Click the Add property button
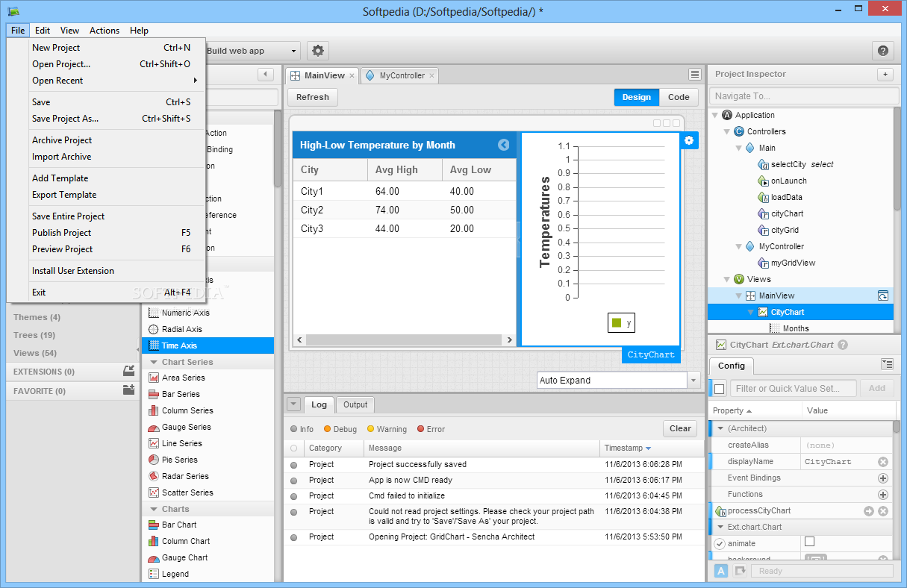This screenshot has height=588, width=907. (877, 388)
